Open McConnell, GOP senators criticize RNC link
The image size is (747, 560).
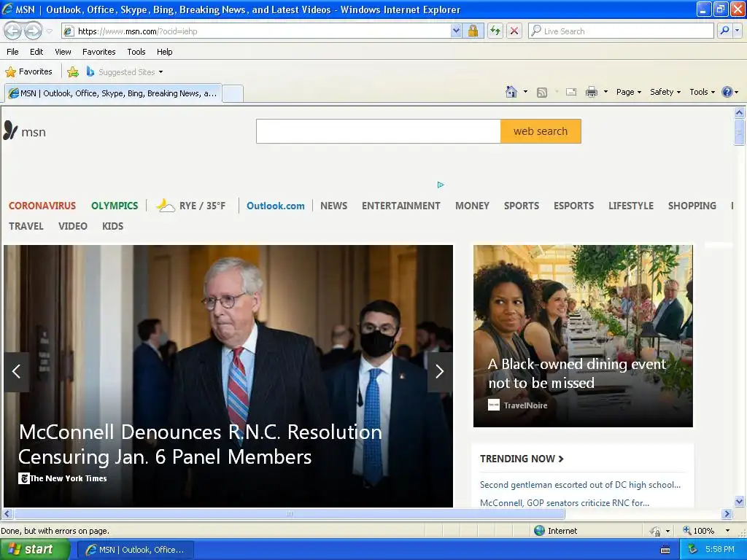(564, 503)
